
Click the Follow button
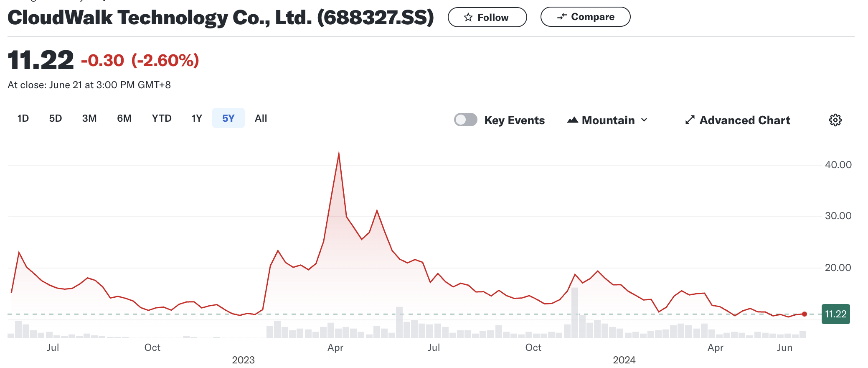tap(487, 17)
